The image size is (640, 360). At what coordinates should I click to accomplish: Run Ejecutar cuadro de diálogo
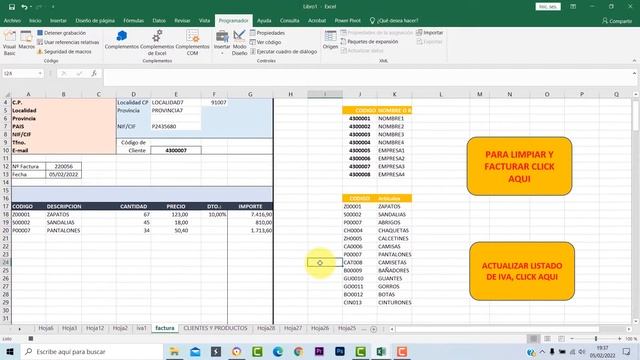coord(283,52)
